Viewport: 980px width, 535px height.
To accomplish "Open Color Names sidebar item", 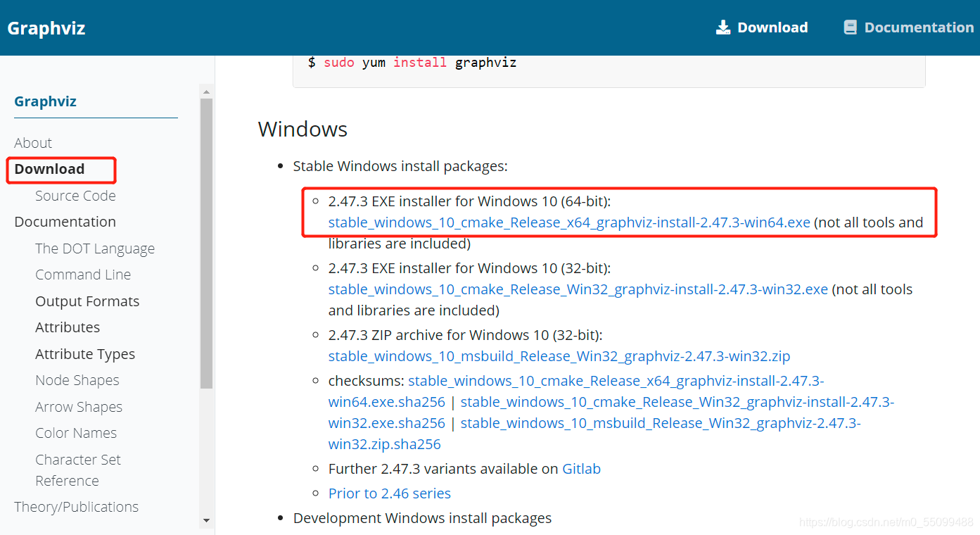I will click(x=76, y=433).
